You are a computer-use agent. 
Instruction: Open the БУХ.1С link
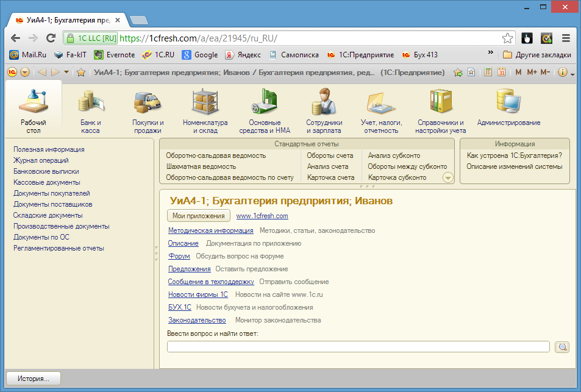tap(180, 307)
